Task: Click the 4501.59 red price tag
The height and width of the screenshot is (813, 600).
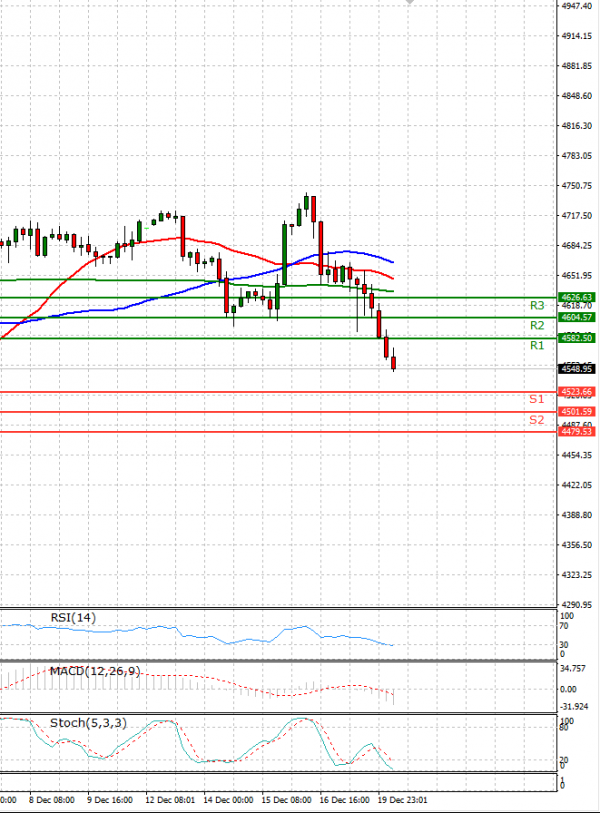Action: pyautogui.click(x=576, y=412)
